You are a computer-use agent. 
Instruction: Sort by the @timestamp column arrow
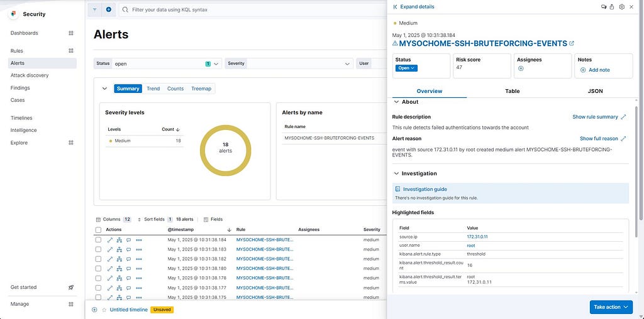click(229, 230)
